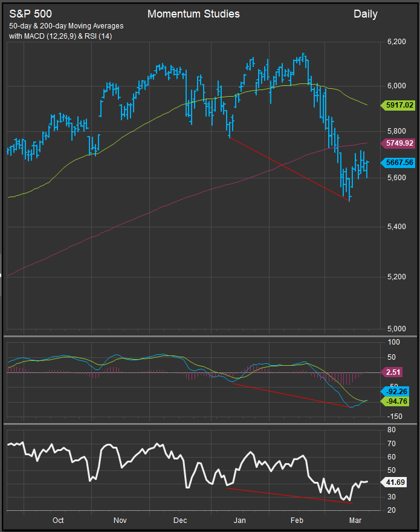Click the 5,000 price axis label

pos(396,329)
